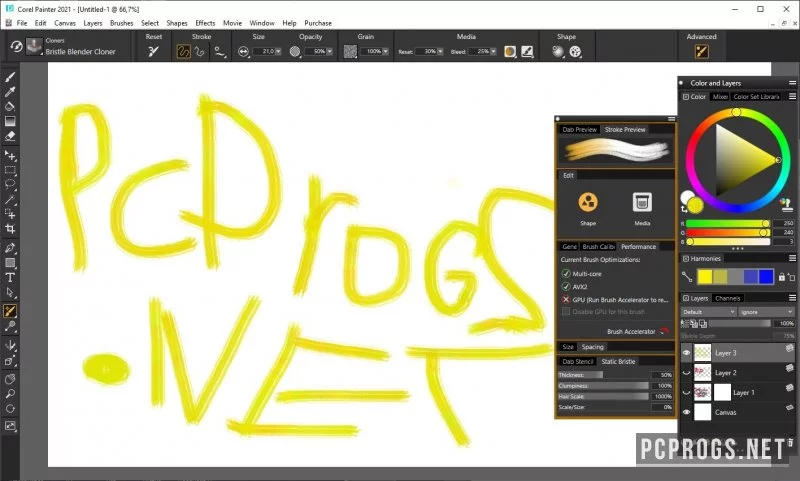The width and height of the screenshot is (800, 481).
Task: Select the Layer Adjuster move tool
Action: tap(10, 155)
